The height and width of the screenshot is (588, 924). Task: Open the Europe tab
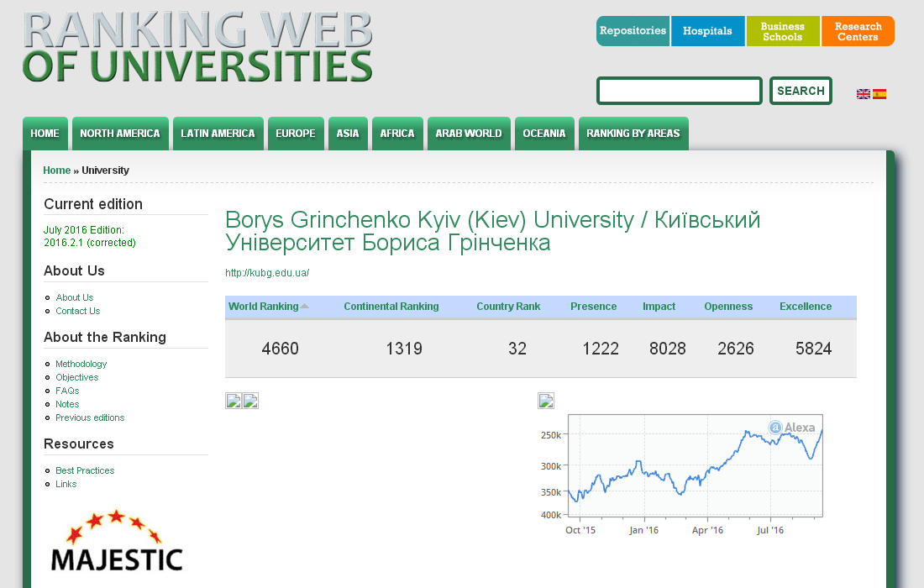click(296, 134)
